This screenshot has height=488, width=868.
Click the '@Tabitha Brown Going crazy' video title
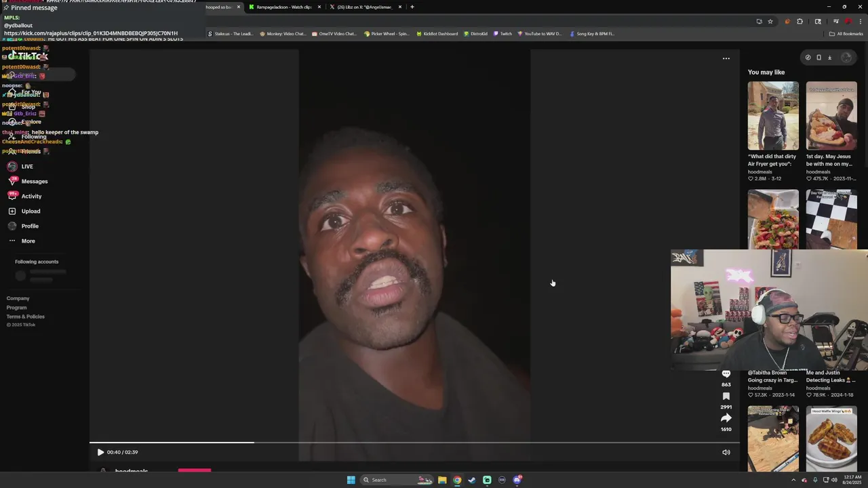pos(772,376)
